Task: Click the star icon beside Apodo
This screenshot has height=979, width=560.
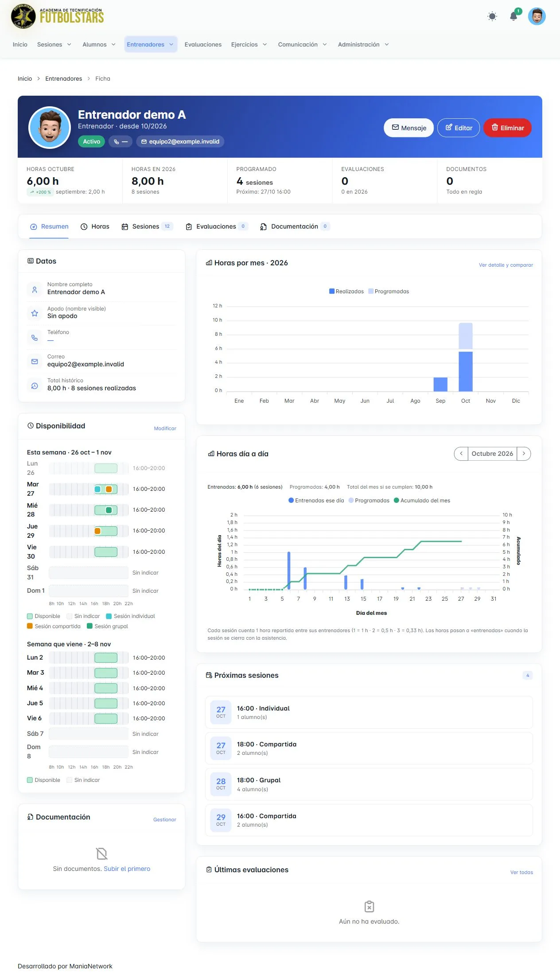Action: pos(35,314)
